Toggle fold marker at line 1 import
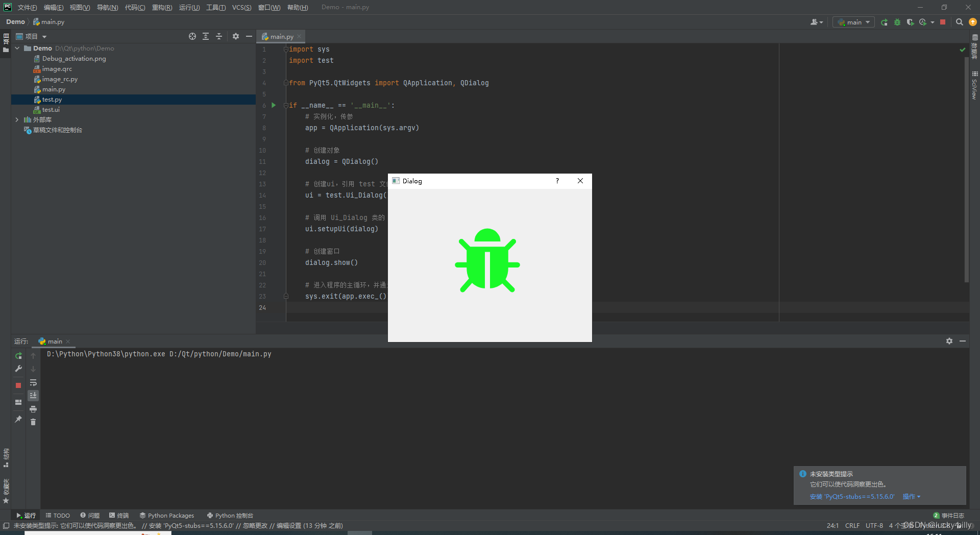Viewport: 980px width, 535px height. [286, 49]
